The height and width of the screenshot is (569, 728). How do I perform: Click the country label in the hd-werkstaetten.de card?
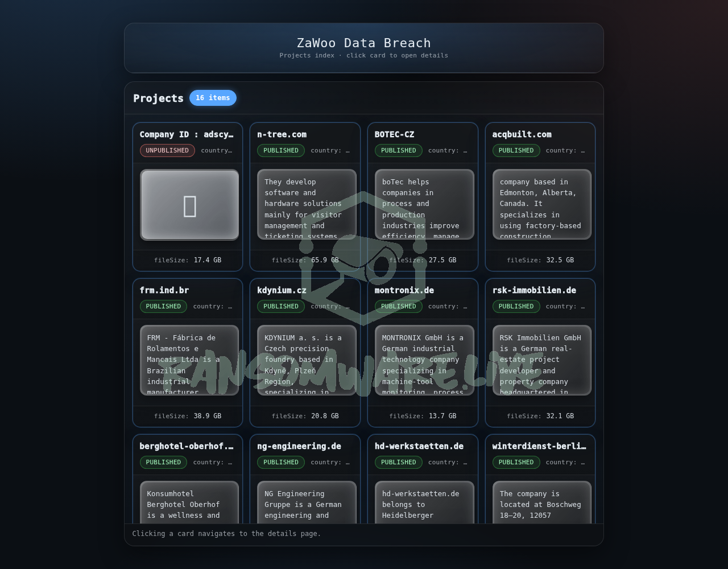(448, 462)
